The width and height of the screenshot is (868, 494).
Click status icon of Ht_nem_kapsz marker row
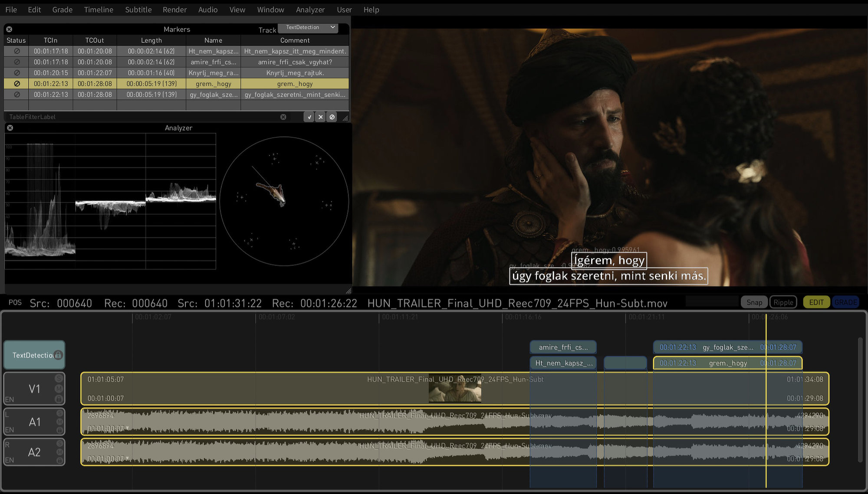[16, 51]
